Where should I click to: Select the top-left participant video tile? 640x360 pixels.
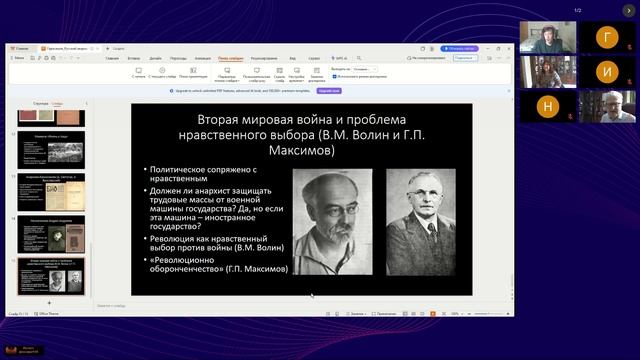(x=548, y=38)
